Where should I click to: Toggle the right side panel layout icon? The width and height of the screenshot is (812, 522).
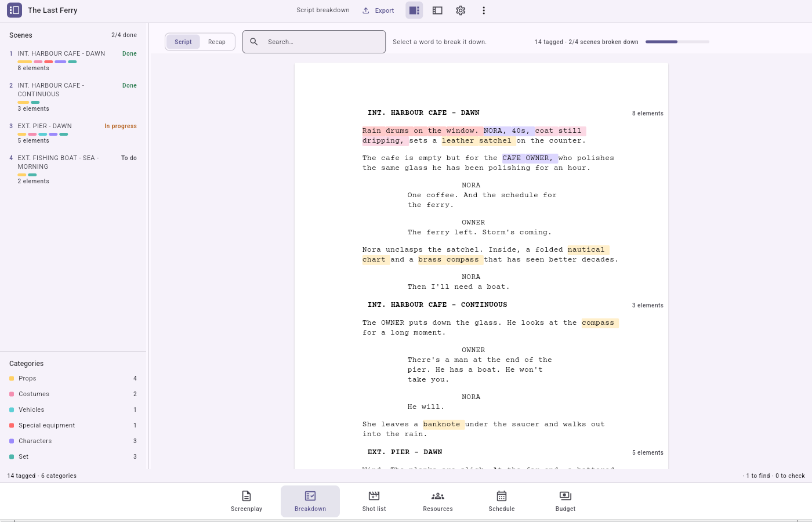(414, 10)
